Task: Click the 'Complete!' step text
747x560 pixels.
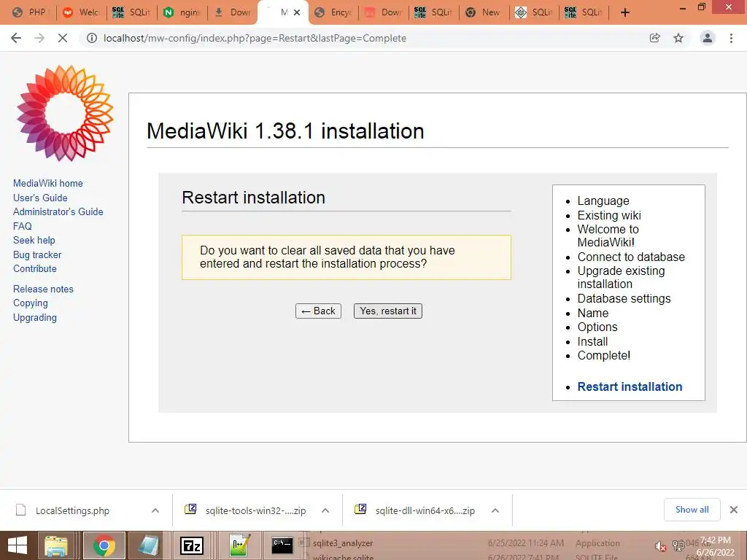Action: pyautogui.click(x=603, y=356)
